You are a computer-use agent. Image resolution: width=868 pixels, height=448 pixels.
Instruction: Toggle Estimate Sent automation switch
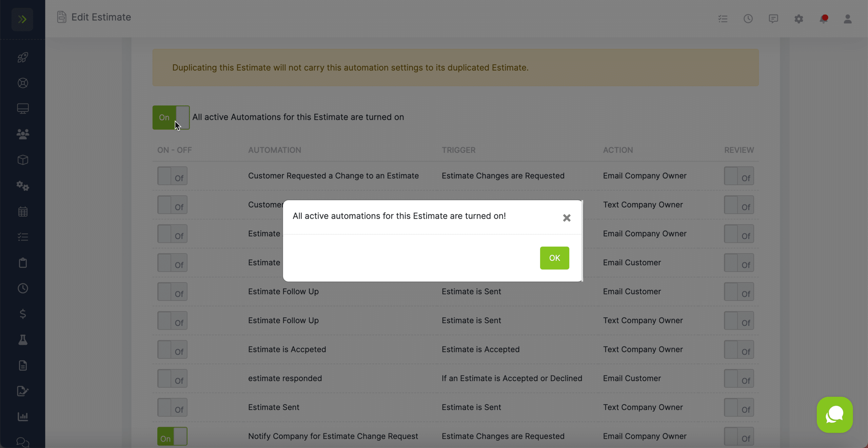click(172, 407)
